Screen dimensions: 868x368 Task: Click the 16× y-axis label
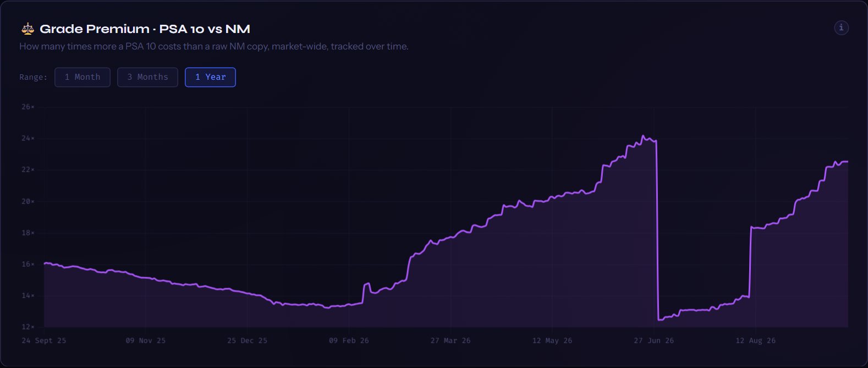point(28,264)
